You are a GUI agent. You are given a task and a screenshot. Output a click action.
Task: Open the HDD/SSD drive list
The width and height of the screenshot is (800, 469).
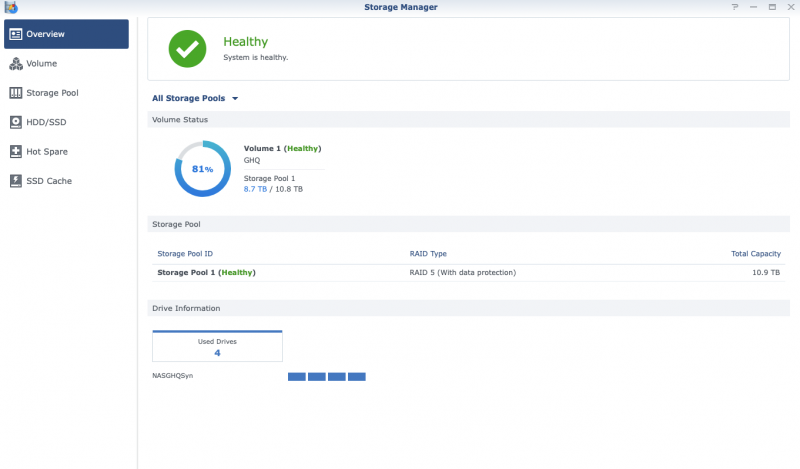coord(44,122)
